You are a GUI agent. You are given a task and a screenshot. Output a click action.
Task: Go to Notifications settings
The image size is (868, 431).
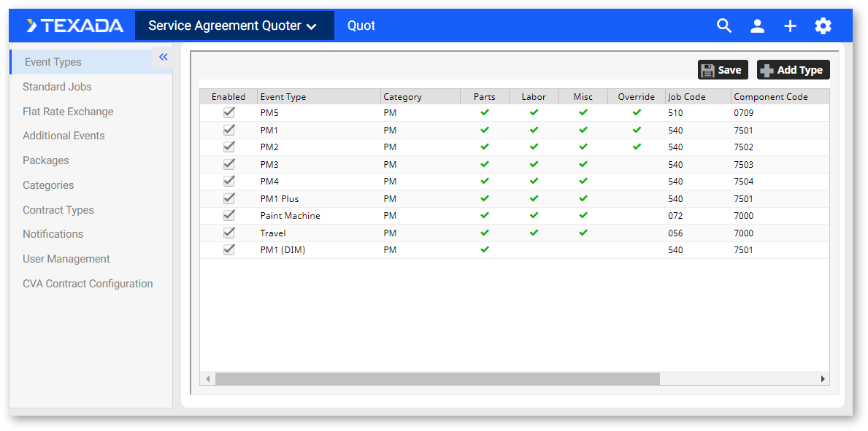53,234
